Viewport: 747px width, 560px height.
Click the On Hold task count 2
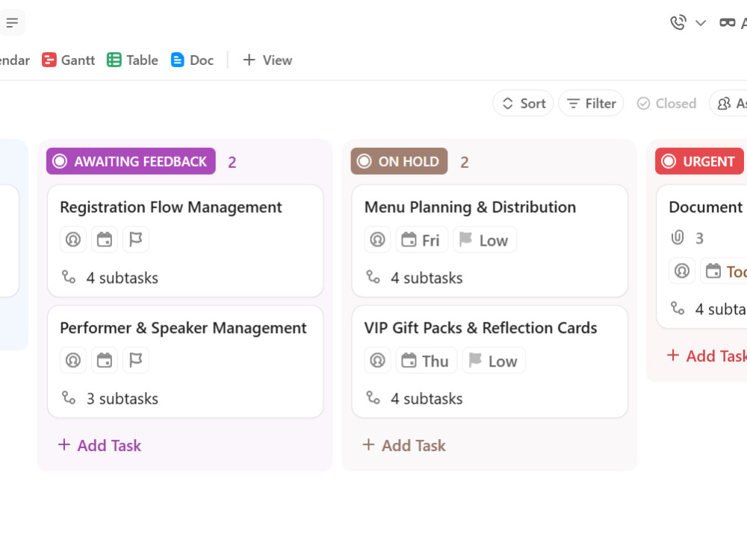point(465,162)
